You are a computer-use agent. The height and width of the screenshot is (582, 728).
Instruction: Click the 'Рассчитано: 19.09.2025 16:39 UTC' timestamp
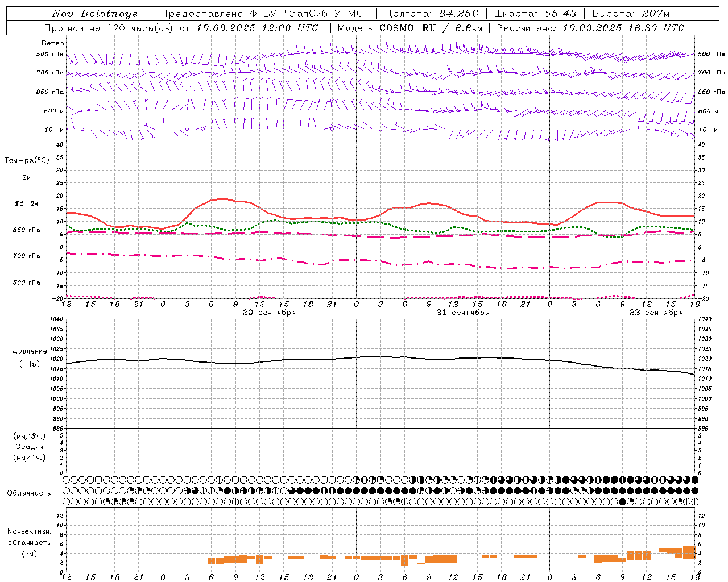click(590, 28)
